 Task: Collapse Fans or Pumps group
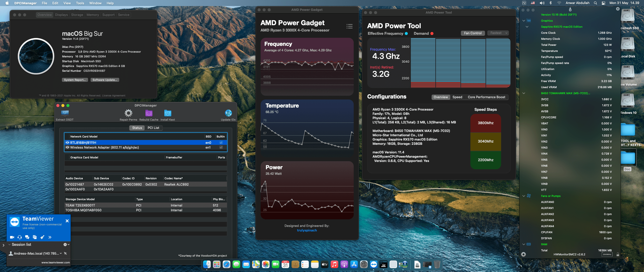tap(524, 196)
